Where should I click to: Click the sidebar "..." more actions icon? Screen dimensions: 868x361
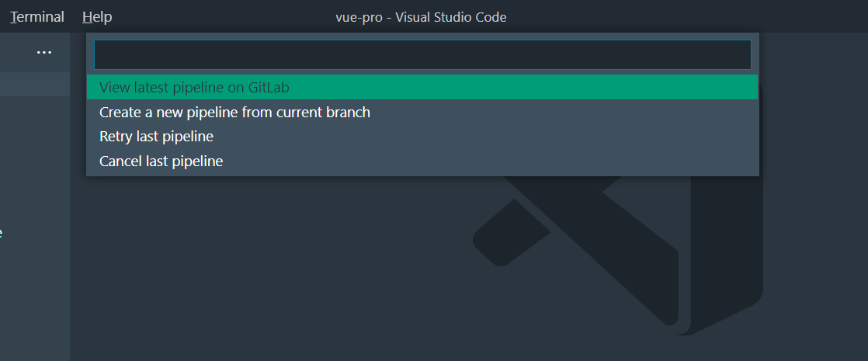pos(44,52)
